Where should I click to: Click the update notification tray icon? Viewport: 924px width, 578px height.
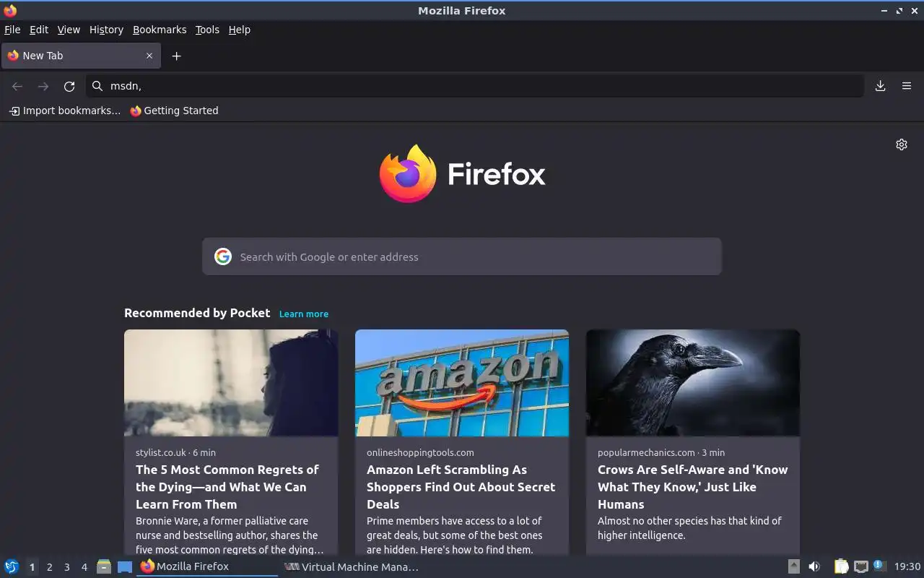[x=879, y=566]
